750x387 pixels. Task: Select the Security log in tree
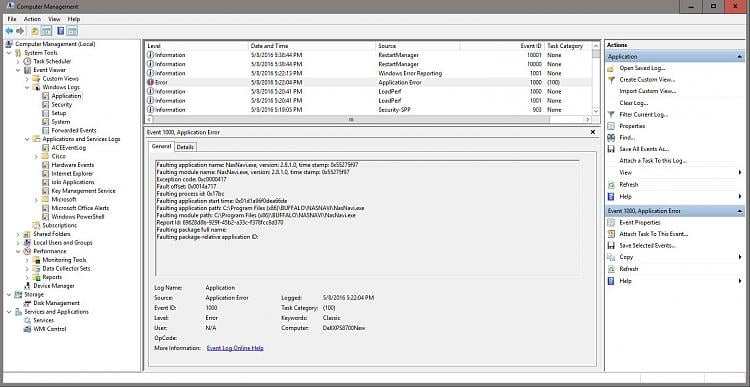[61, 104]
